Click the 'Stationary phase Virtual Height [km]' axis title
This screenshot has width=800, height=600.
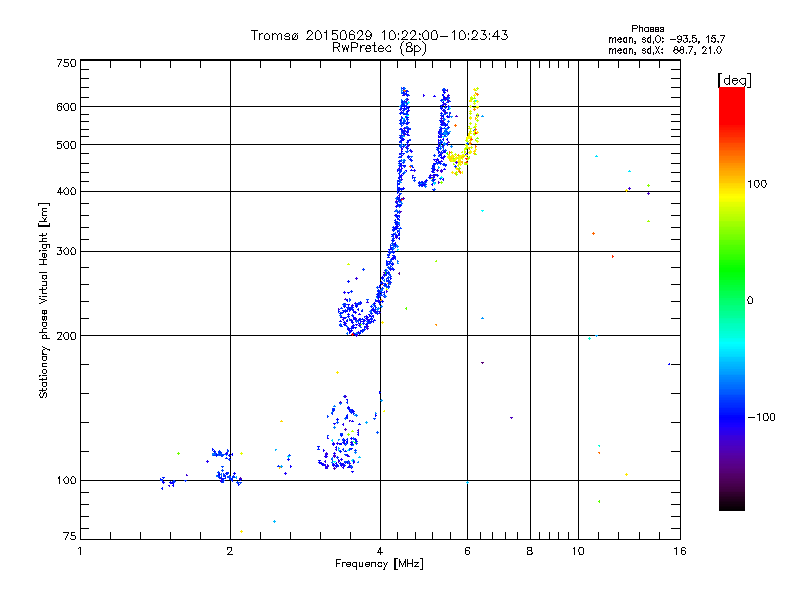point(44,301)
